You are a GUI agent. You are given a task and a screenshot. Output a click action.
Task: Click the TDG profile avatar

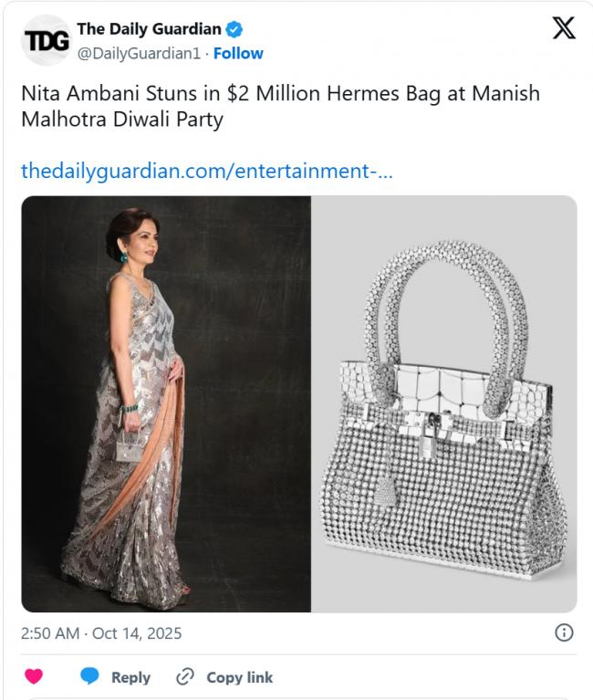(45, 41)
